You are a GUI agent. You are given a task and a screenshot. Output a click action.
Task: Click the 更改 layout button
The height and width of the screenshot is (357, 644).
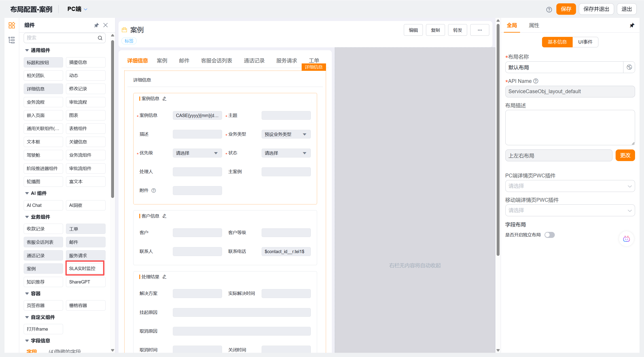[625, 155]
